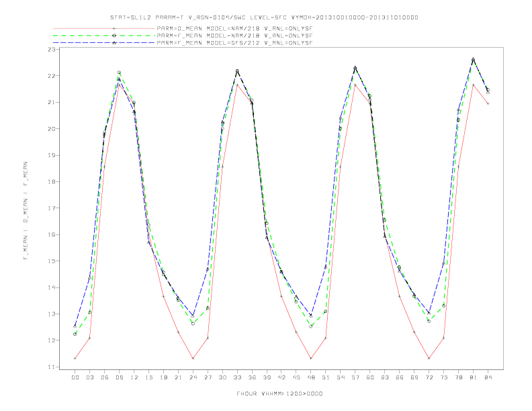Click x-axis hour label 57
Viewport: 532px width, 411px height.
(x=355, y=377)
